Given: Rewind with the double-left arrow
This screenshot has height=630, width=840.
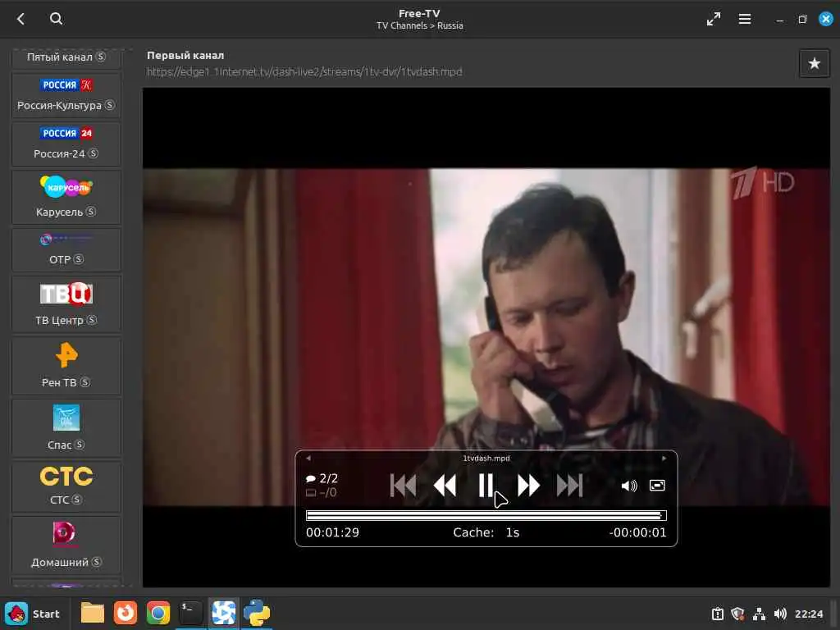Looking at the screenshot, I should 445,486.
